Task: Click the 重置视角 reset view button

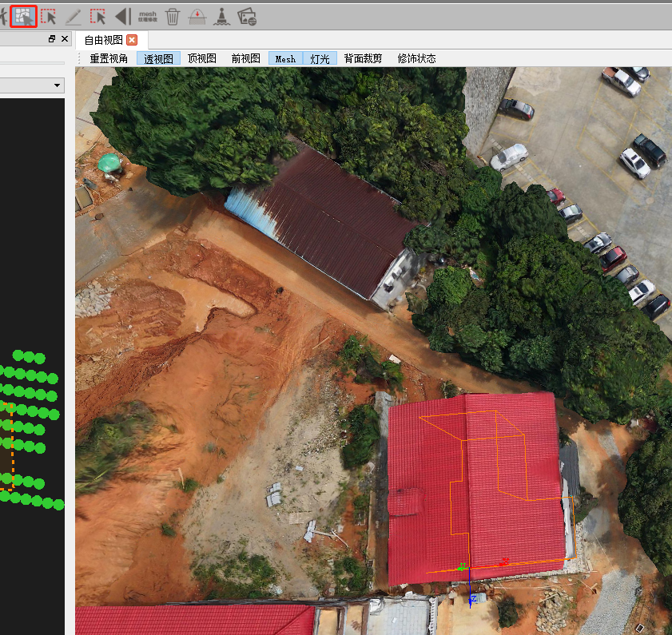Action: (107, 58)
